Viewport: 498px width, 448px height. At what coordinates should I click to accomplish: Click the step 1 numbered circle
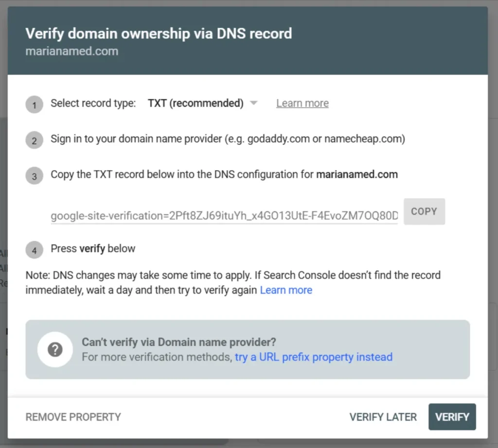point(34,104)
